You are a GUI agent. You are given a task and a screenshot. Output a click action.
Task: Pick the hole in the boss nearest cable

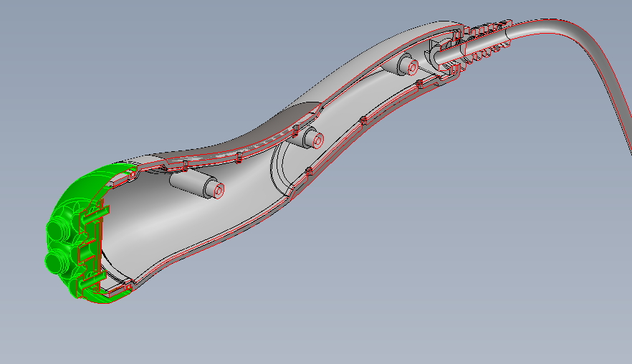click(x=413, y=67)
